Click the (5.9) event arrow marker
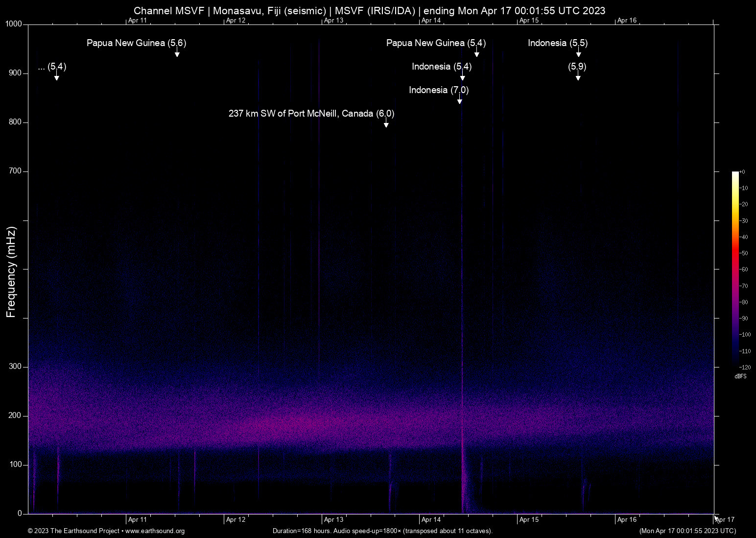This screenshot has width=756, height=538. (x=578, y=77)
